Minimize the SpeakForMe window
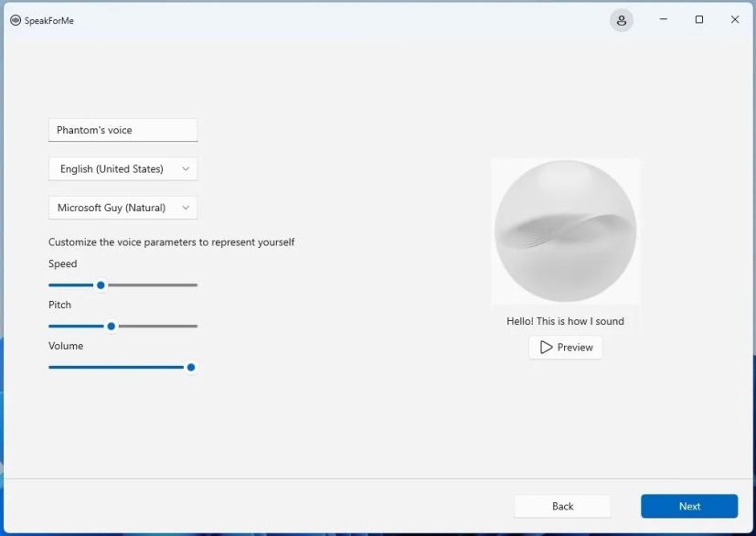The height and width of the screenshot is (536, 756). click(664, 19)
